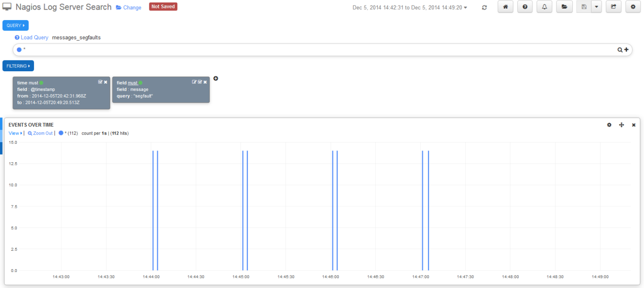This screenshot has width=644, height=288.
Task: Click the Not Saved badge
Action: (x=163, y=7)
